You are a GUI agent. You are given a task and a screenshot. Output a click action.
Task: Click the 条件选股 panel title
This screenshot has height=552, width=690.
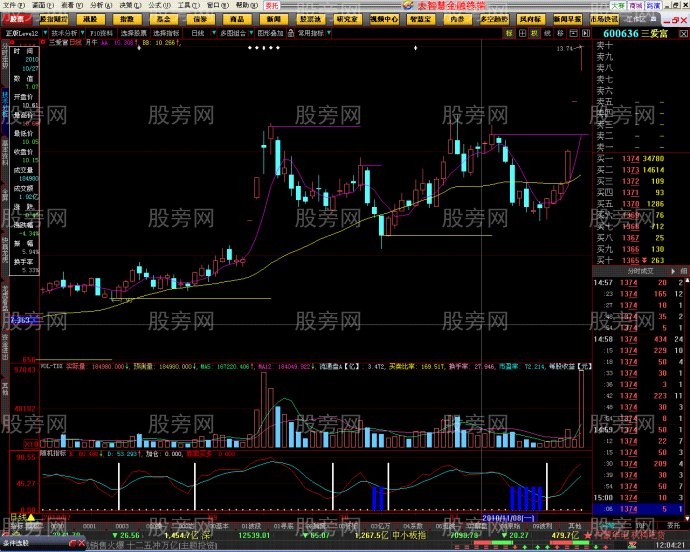[x=16, y=544]
